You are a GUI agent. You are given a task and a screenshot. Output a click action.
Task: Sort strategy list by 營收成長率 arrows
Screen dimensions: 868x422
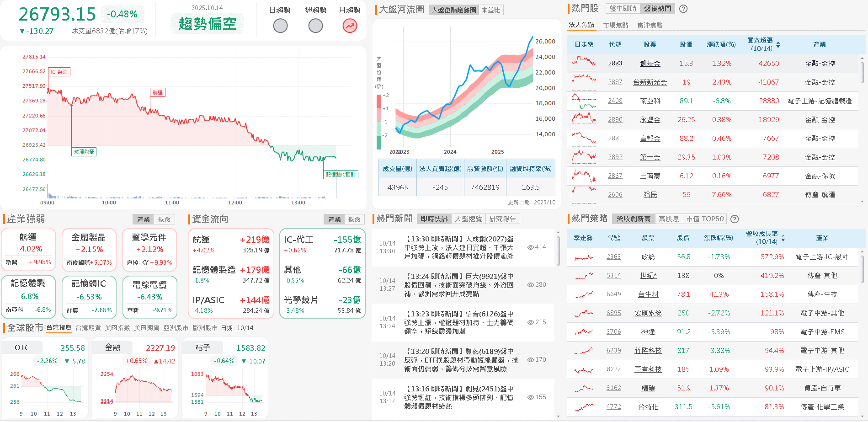783,238
